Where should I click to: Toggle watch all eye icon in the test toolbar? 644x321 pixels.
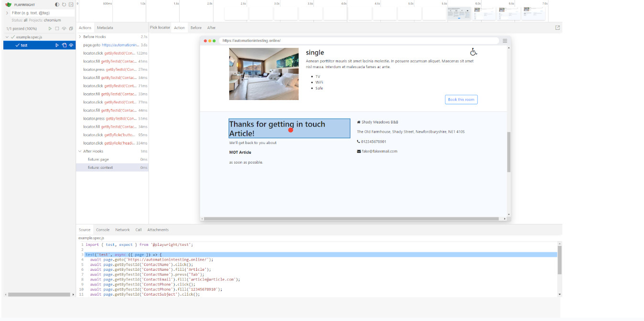[x=64, y=29]
